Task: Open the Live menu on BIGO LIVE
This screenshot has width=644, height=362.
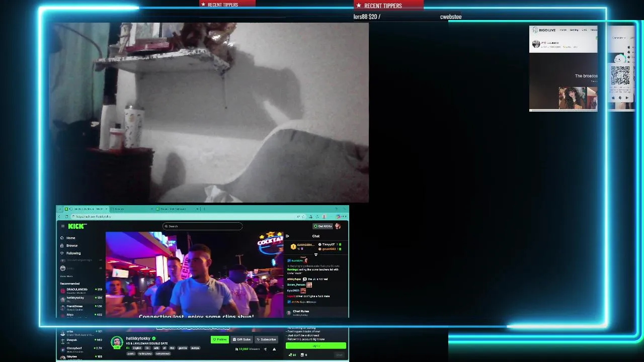Action: 584,30
